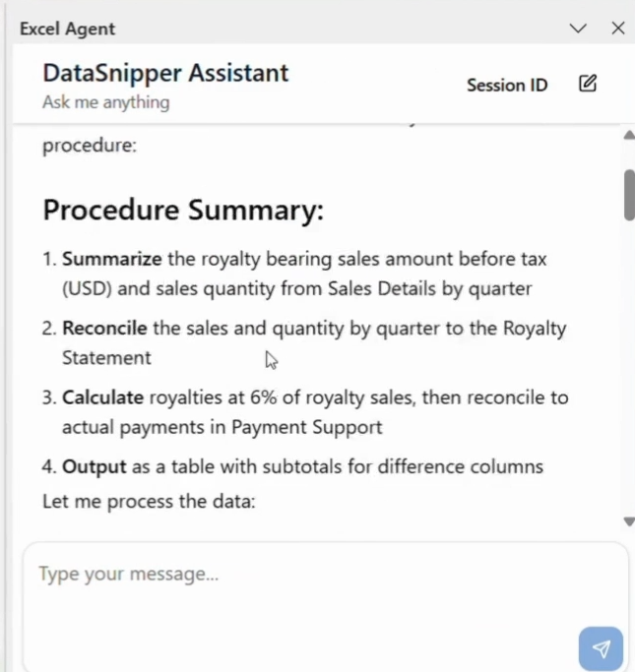Click the Procedure Summary heading

coord(183,210)
